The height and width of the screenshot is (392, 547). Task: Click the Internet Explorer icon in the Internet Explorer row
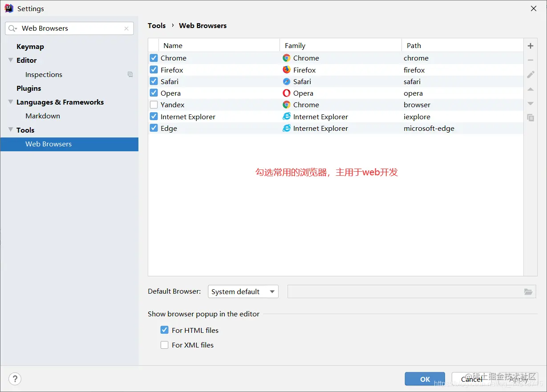click(x=287, y=117)
